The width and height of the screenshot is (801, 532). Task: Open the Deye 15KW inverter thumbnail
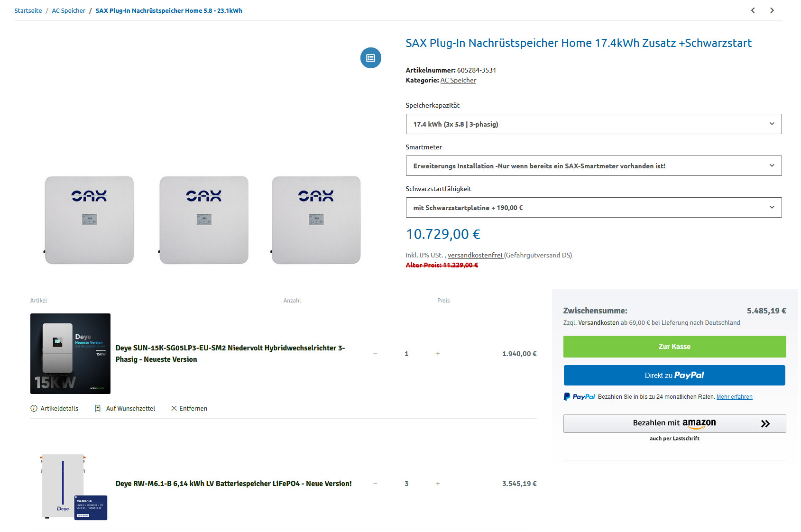tap(70, 354)
